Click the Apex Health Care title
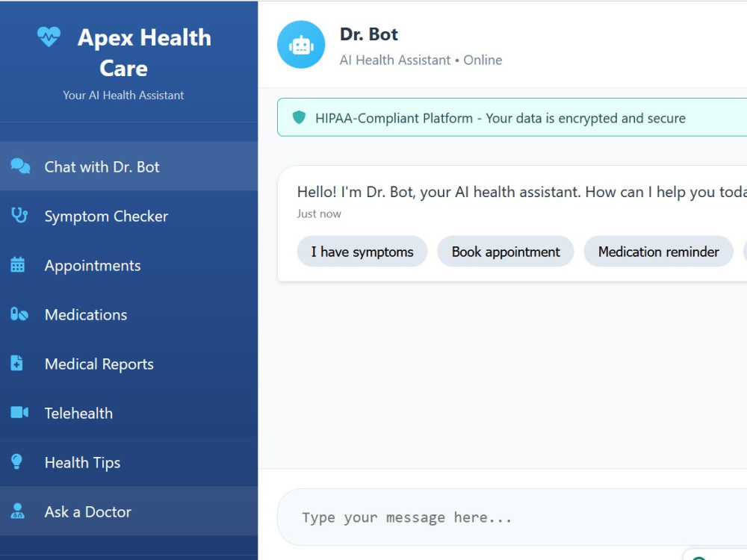 (x=144, y=52)
